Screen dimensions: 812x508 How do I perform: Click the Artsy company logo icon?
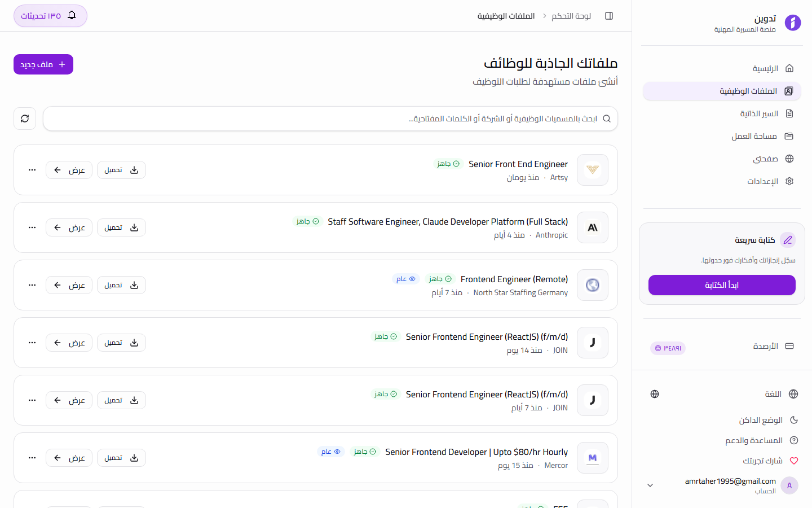click(592, 170)
